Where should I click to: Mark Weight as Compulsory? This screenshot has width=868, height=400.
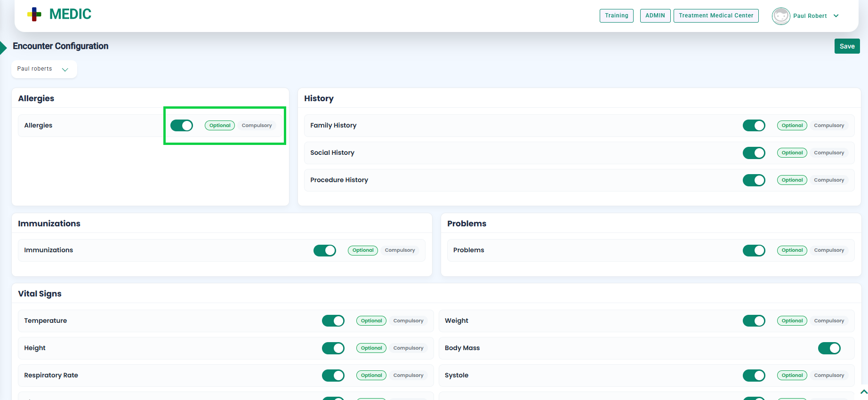(828, 321)
